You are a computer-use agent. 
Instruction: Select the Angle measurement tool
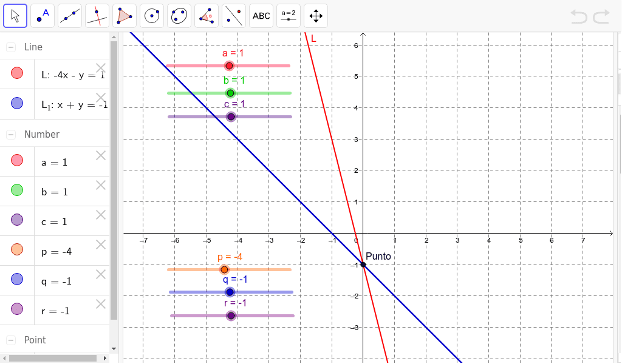[207, 16]
